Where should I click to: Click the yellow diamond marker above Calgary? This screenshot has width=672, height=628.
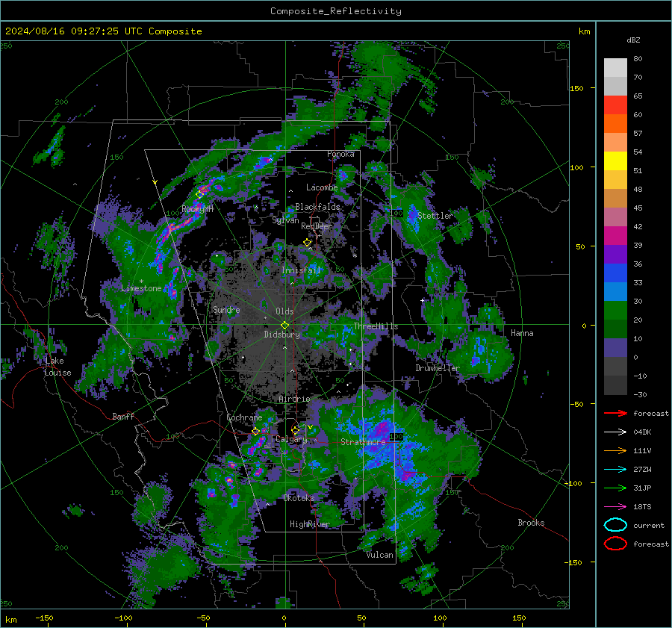point(295,430)
